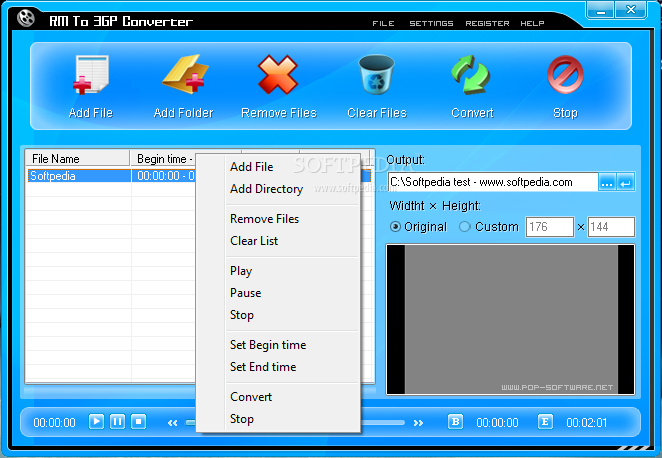Set end marker with the E button
662x458 pixels.
click(x=545, y=421)
